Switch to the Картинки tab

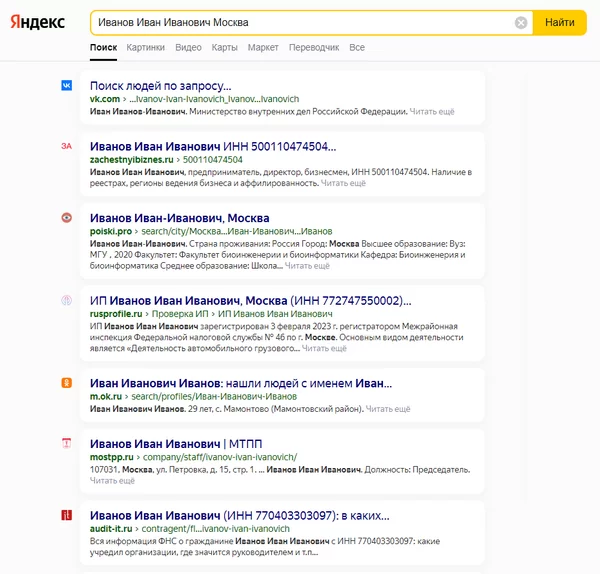(146, 48)
